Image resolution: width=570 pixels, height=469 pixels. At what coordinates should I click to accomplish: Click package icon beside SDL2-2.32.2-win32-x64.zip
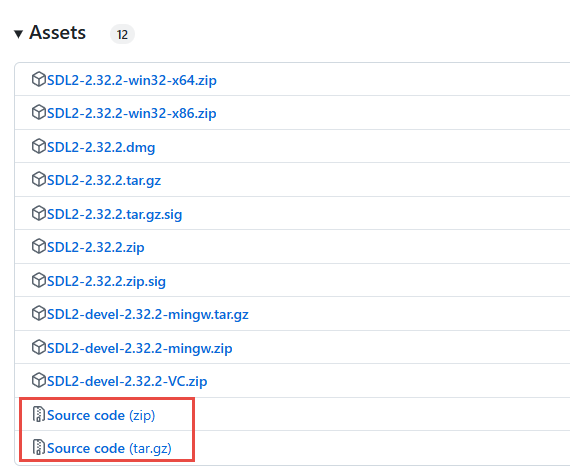tap(39, 79)
